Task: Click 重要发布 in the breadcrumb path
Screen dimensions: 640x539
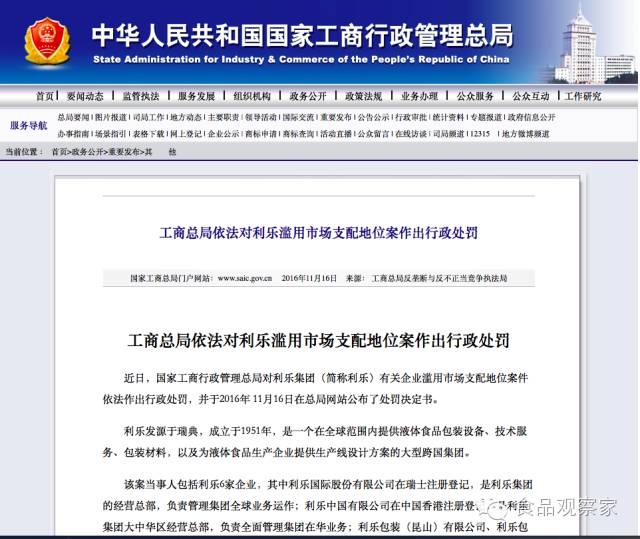Action: tap(124, 152)
